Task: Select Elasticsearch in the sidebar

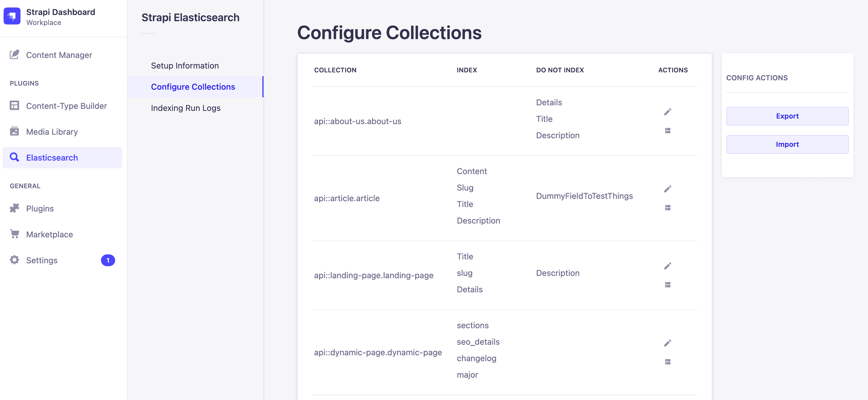Action: coord(52,158)
